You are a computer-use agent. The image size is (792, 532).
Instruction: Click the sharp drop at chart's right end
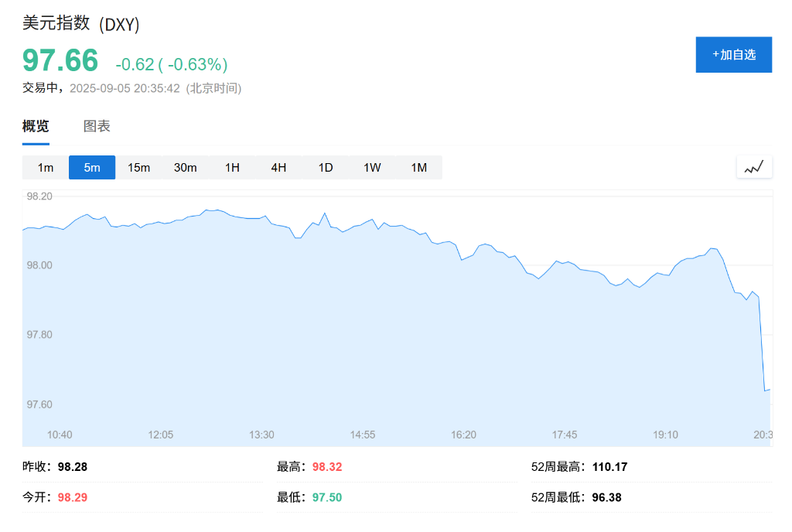(x=763, y=348)
